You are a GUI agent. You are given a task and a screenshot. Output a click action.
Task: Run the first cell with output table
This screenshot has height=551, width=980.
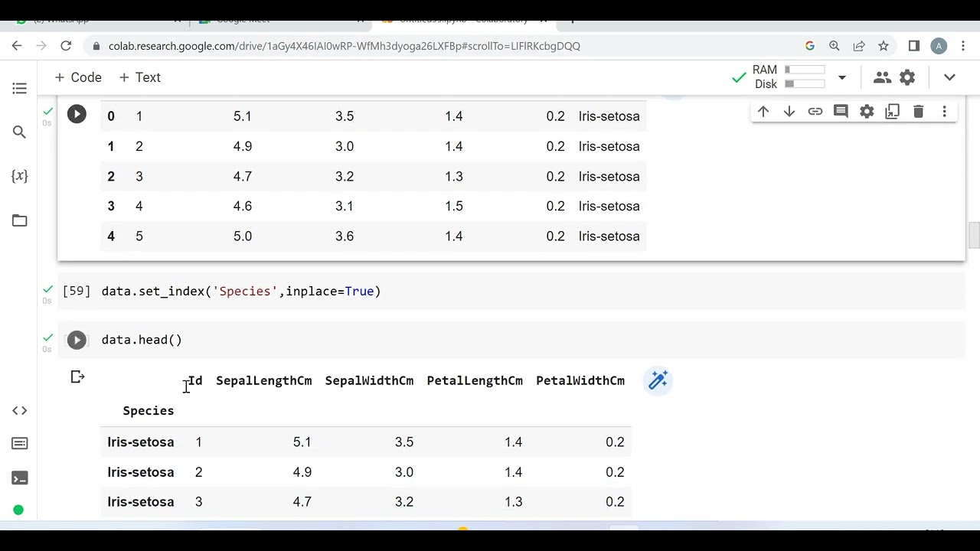tap(77, 114)
